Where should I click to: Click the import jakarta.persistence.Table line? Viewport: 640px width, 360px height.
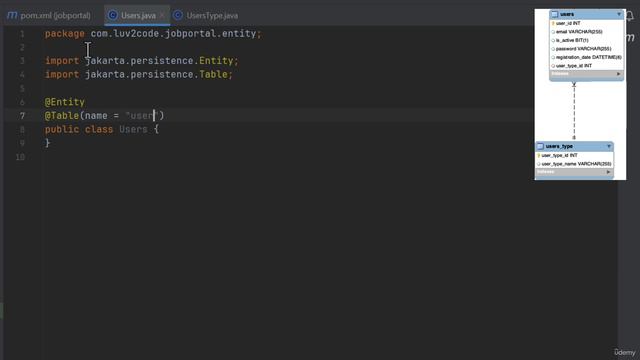(x=138, y=74)
